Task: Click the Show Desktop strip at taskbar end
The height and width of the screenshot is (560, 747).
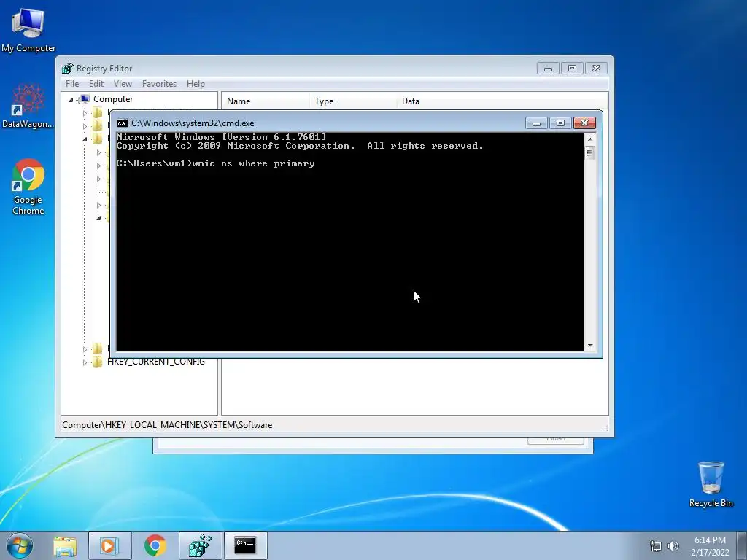Action: pos(742,546)
